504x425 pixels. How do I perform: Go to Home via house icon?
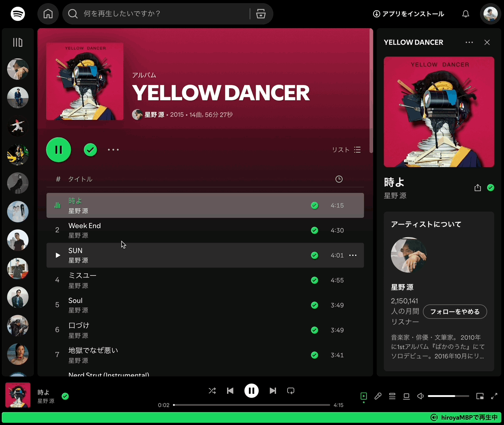(x=48, y=14)
